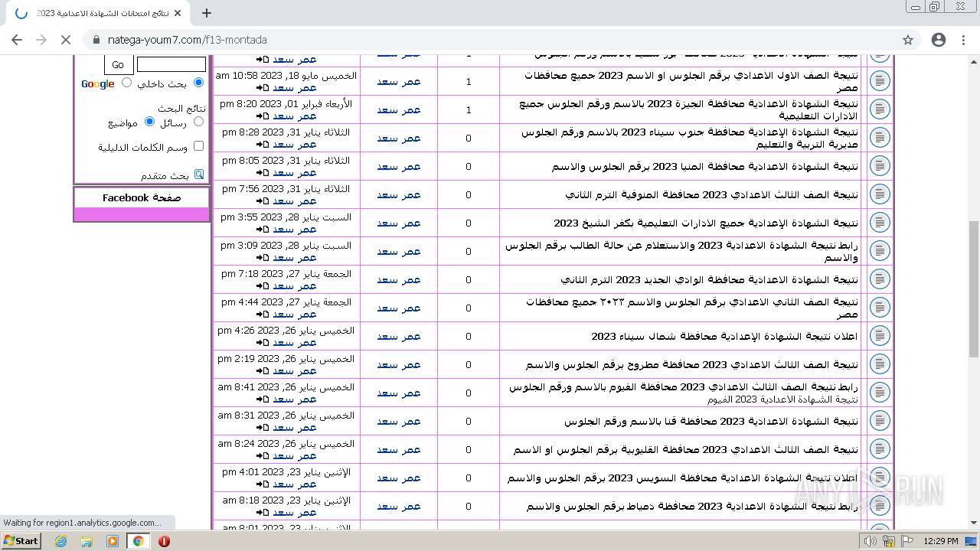The width and height of the screenshot is (980, 551).
Task: Open Internet Explorer from the taskbar
Action: pos(61,541)
